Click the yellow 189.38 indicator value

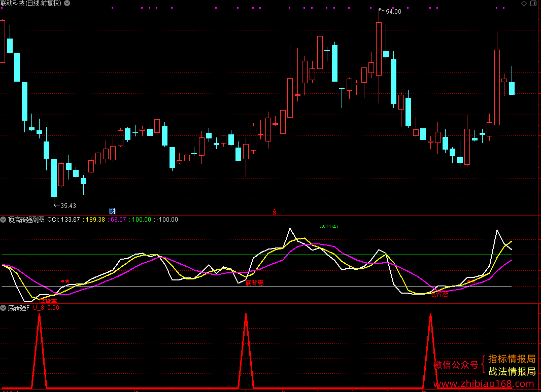[95, 220]
